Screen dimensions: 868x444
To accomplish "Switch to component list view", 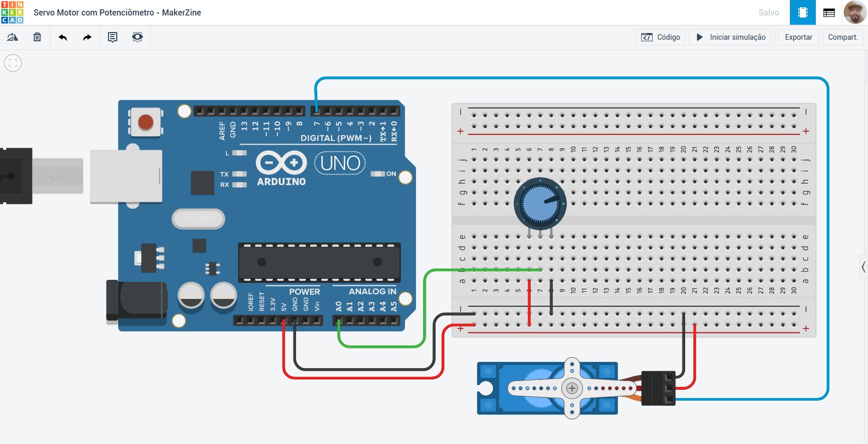I will point(829,12).
